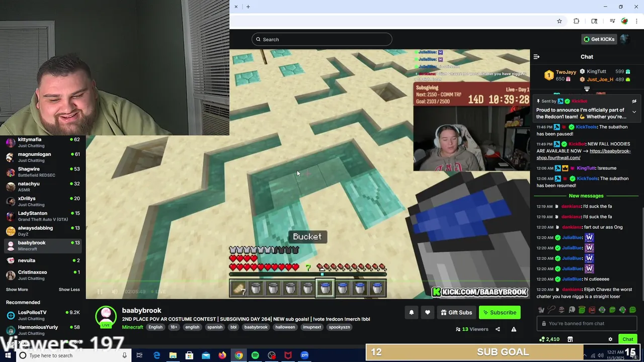Open the chat shop storefront icon

[x=570, y=339]
